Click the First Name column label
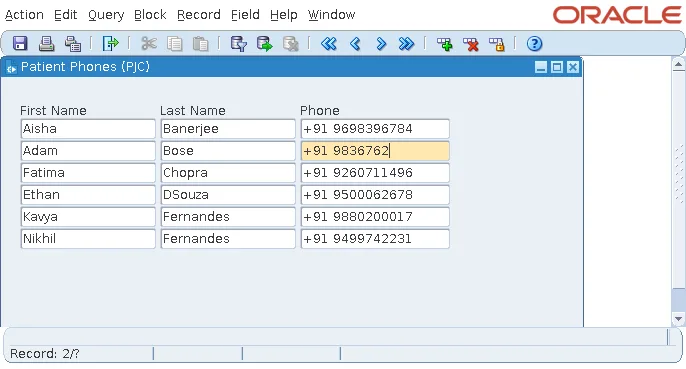 click(x=53, y=111)
